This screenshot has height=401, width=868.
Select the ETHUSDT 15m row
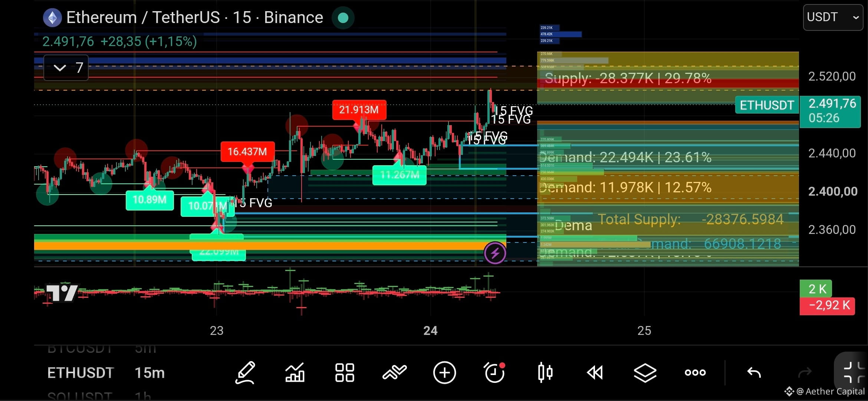106,373
